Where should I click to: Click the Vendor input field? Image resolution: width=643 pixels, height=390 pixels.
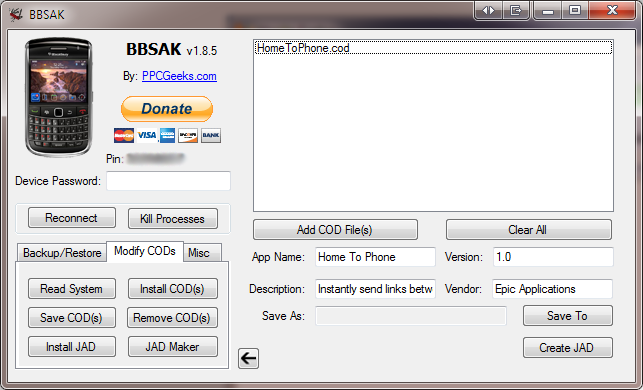tap(552, 289)
